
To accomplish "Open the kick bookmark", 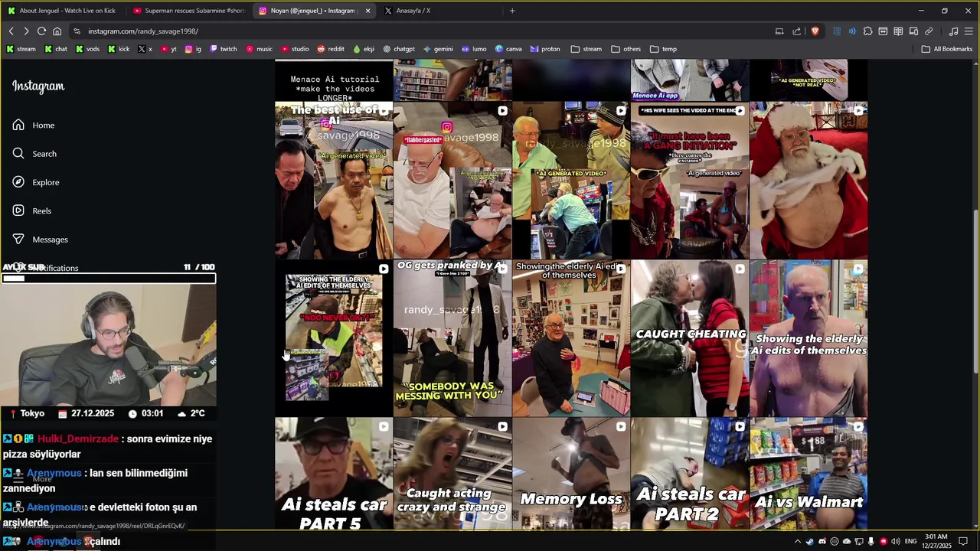I will [x=119, y=49].
